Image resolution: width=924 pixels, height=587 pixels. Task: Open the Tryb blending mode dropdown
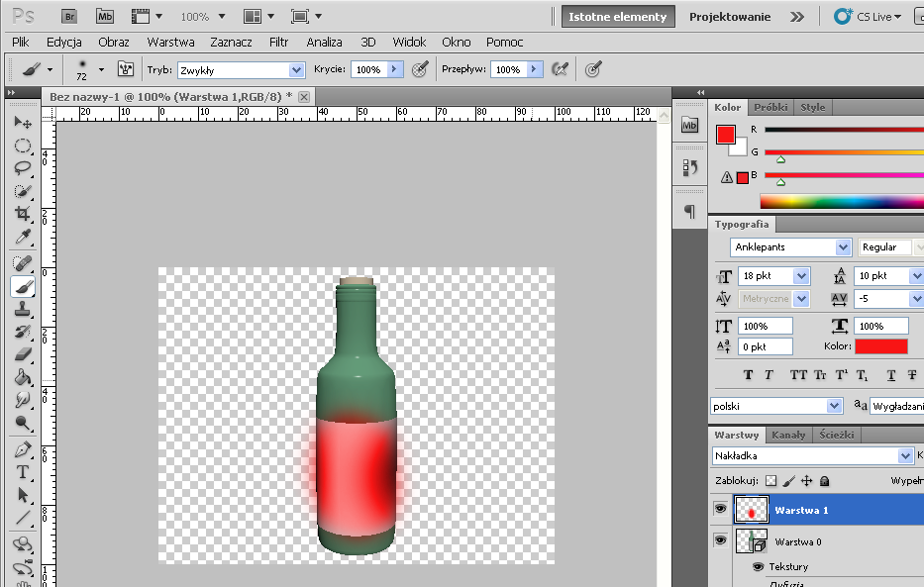coord(296,70)
